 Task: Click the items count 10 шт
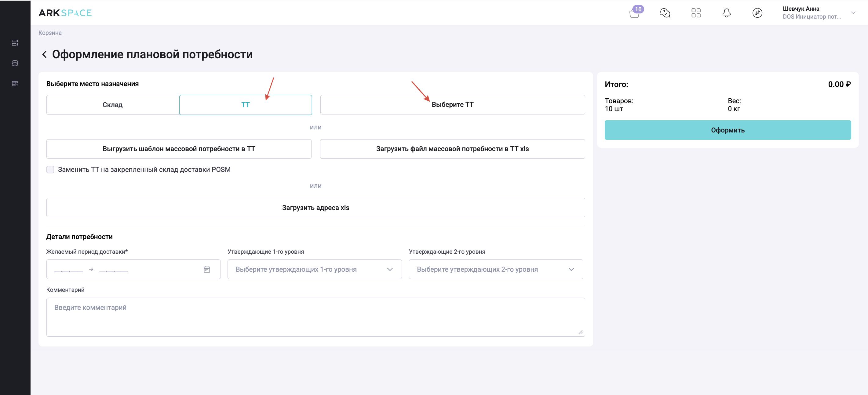click(x=614, y=109)
